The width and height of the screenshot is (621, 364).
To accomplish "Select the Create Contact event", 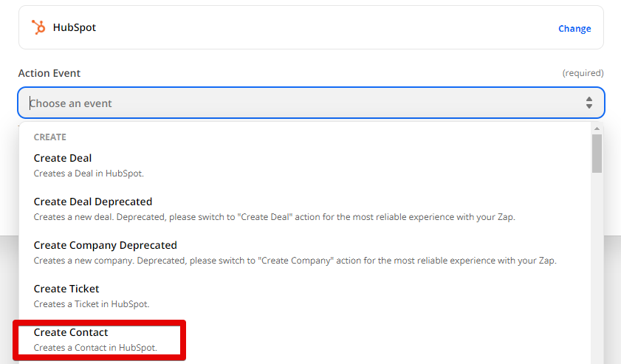I will 304,340.
